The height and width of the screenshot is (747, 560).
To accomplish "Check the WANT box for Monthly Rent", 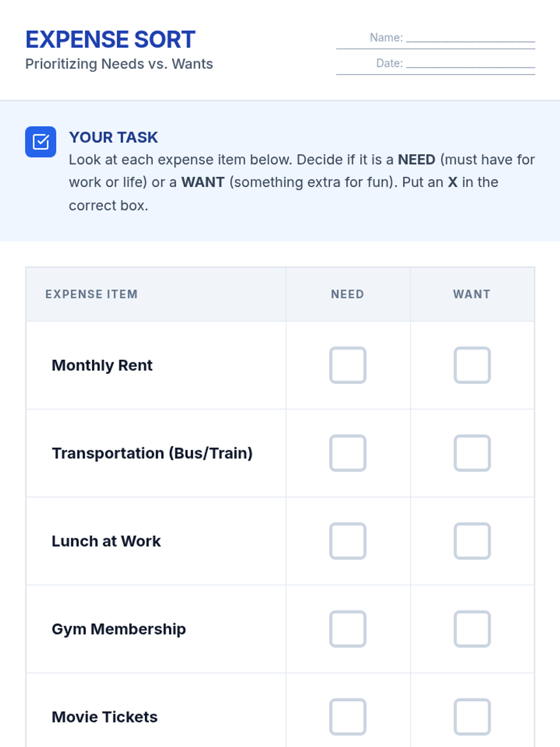I will (x=472, y=365).
